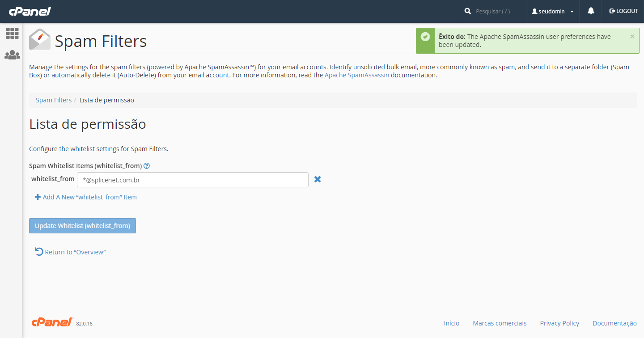Click the Lista de permissão breadcrumb text
Viewport: 644px width, 338px height.
(107, 100)
